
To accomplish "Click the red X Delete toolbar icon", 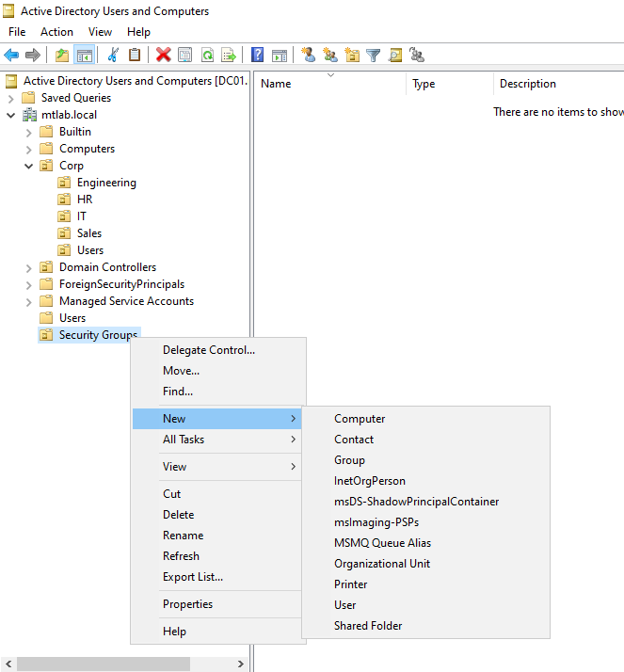I will pyautogui.click(x=163, y=55).
